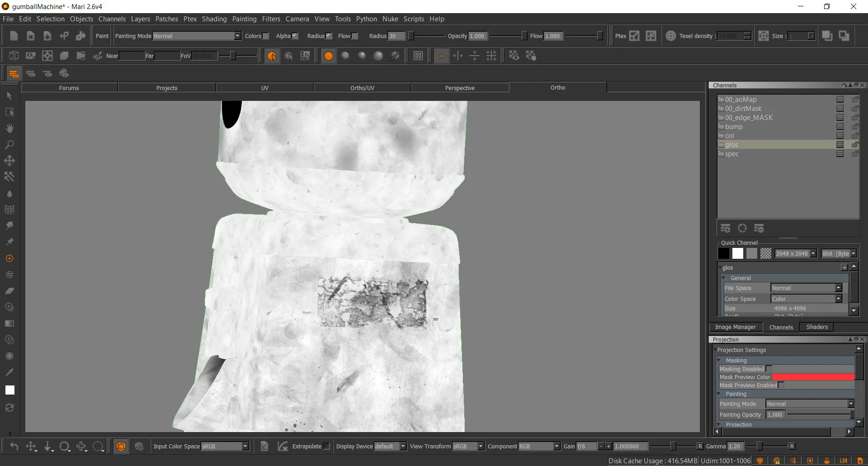Select the Zoom magnifier tool
The image size is (868, 466).
pos(9,145)
